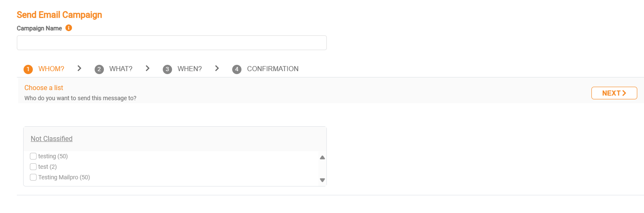
Task: Click the chevron arrow after WHAT?
Action: pyautogui.click(x=148, y=68)
